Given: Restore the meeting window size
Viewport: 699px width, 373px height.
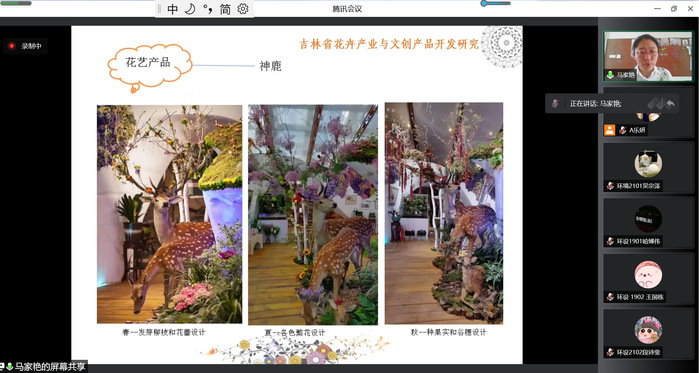Looking at the screenshot, I should click(x=674, y=8).
